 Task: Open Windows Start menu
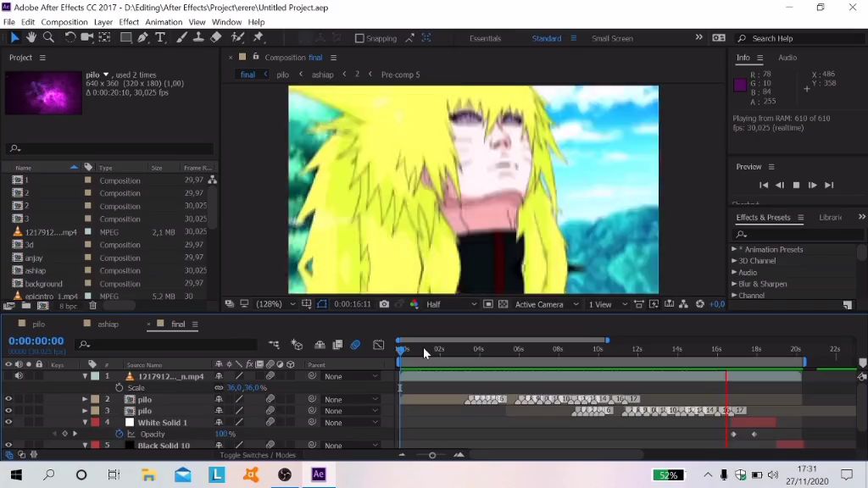16,474
